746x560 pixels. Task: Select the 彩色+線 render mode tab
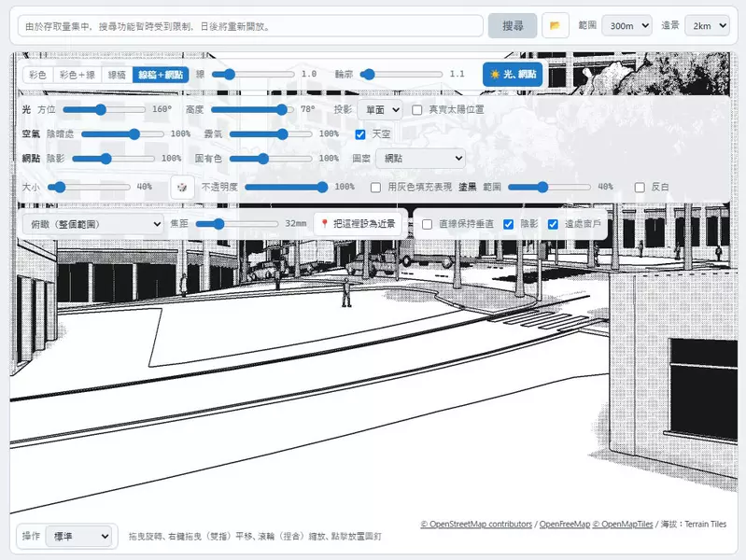tap(77, 75)
